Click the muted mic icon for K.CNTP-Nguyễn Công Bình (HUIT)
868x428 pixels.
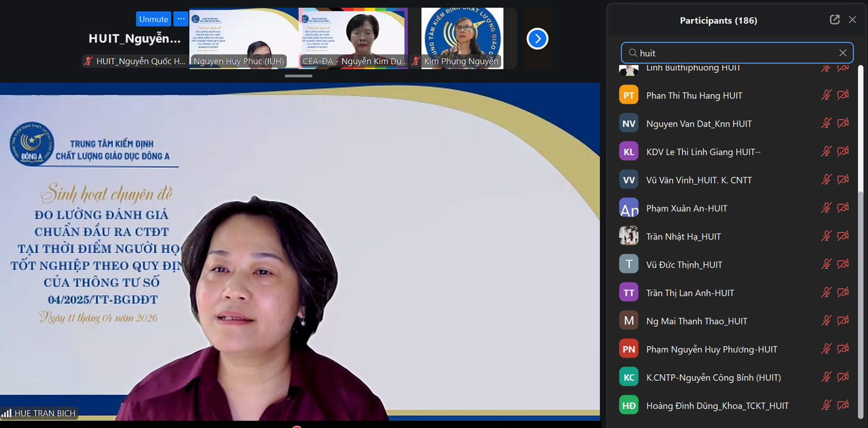click(x=826, y=377)
